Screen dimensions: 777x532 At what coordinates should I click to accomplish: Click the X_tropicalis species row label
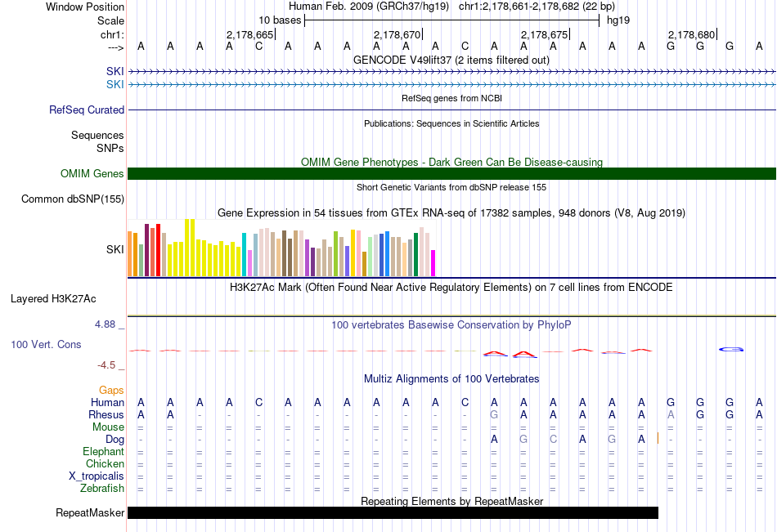pos(97,476)
